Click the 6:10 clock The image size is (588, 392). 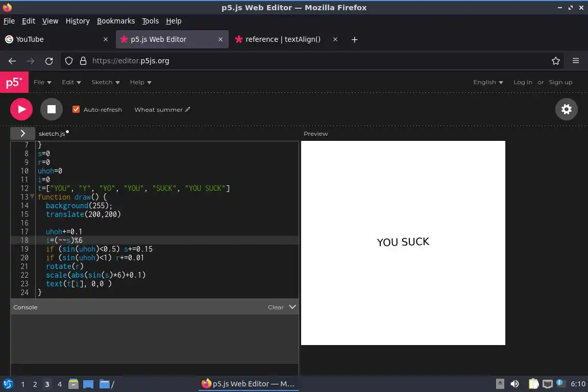[578, 384]
